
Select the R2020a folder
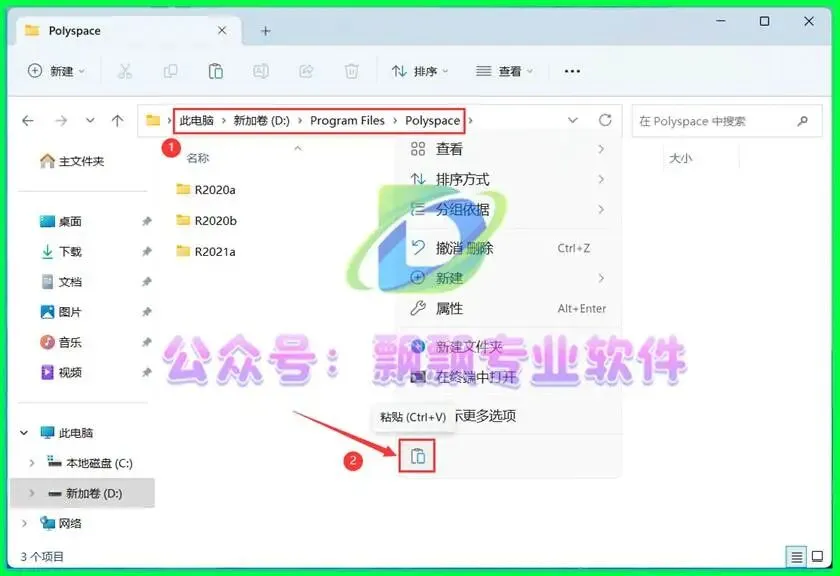(206, 190)
